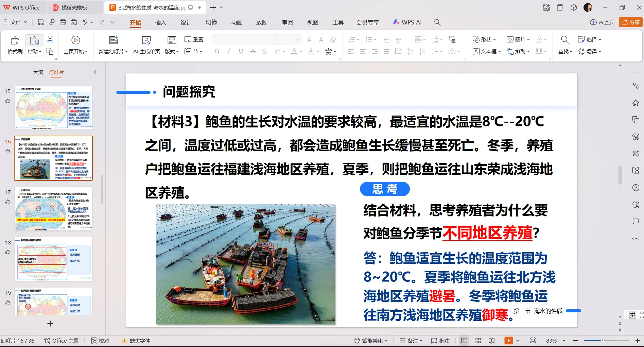644x347 pixels.
Task: Click the Save icon in quick toolbar
Action: (x=41, y=22)
